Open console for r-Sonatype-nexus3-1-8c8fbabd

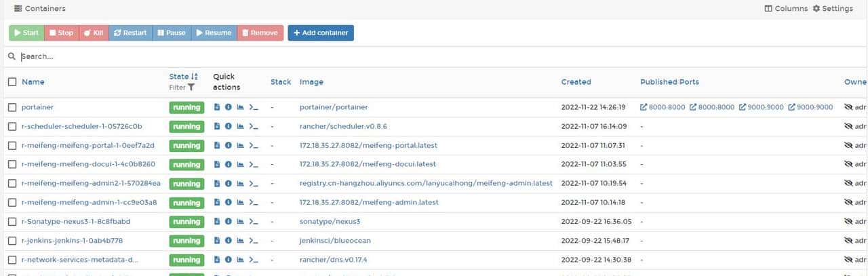[x=254, y=221]
